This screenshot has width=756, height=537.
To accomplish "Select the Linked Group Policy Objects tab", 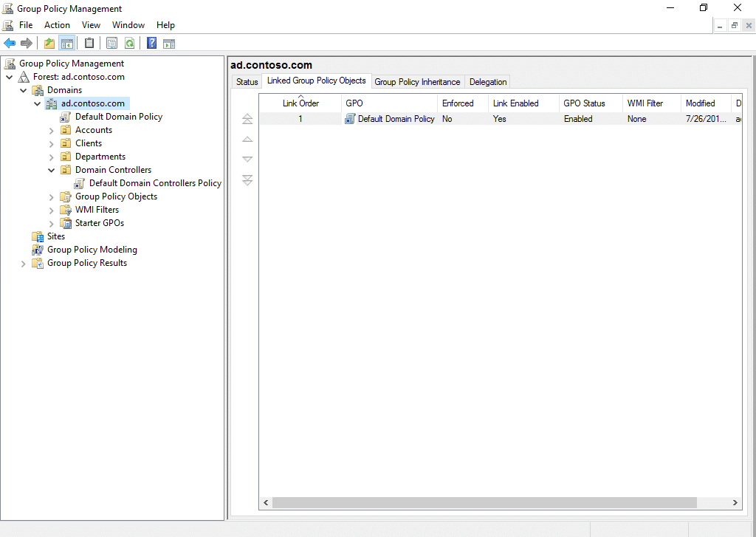I will (316, 81).
